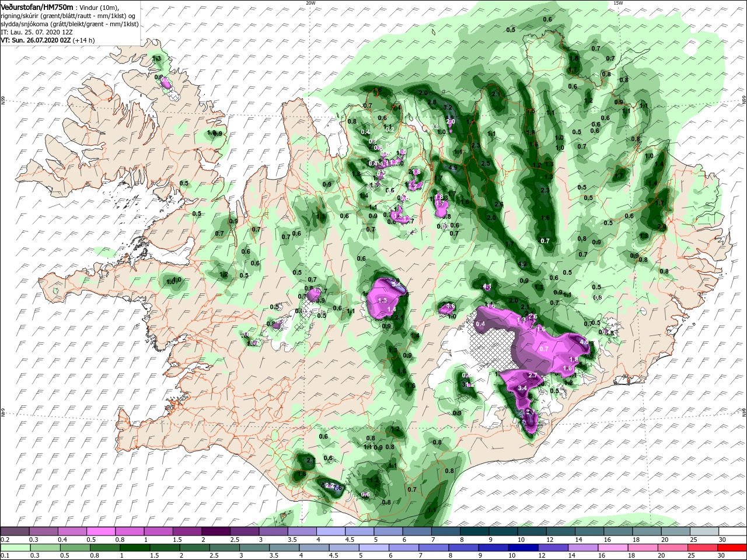Pick the palest green bottom-row swatch at 0.1
747x560 pixels.
(x=15, y=548)
